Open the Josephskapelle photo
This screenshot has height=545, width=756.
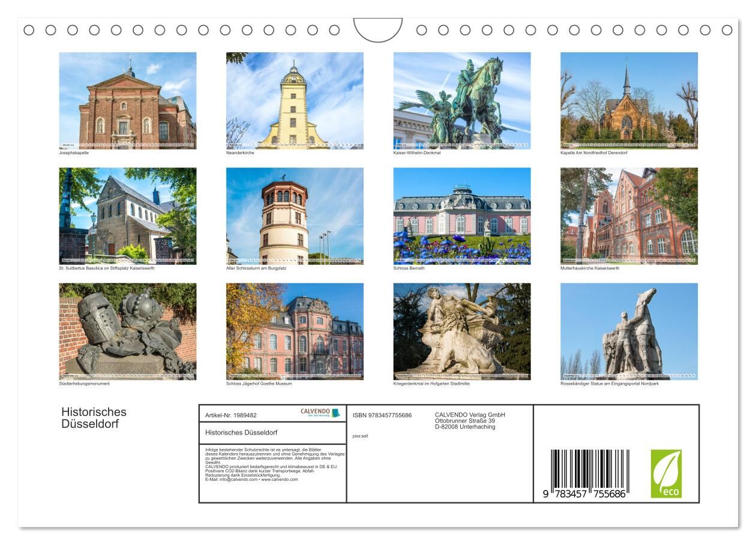point(128,100)
